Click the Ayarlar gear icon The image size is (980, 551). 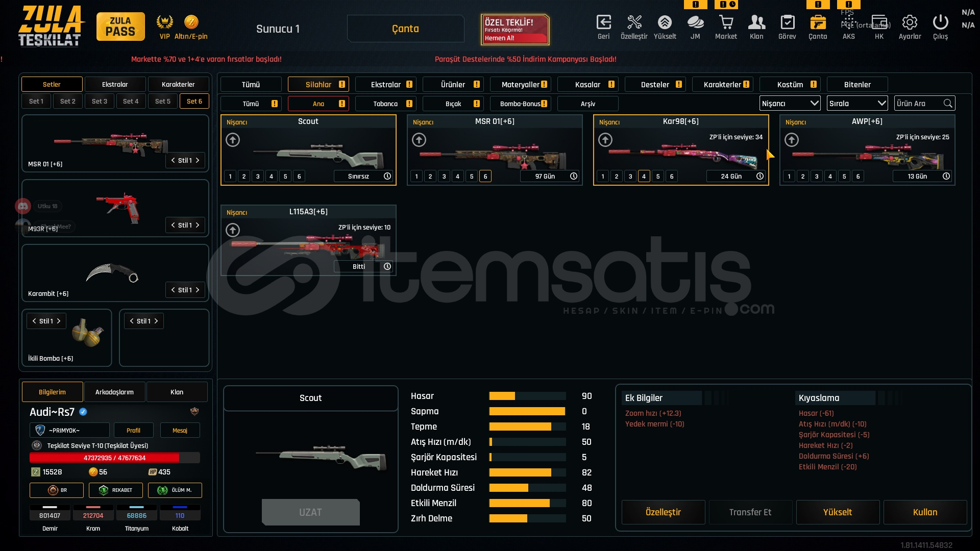pos(910,23)
